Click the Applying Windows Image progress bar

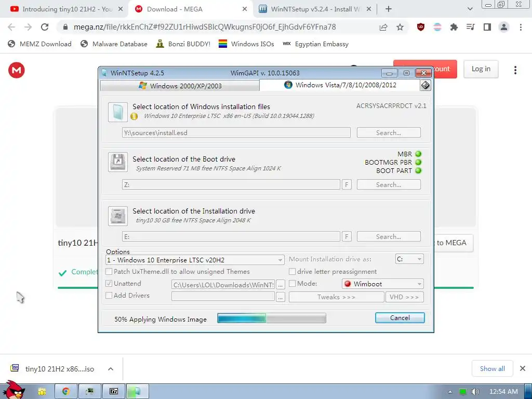pyautogui.click(x=272, y=318)
